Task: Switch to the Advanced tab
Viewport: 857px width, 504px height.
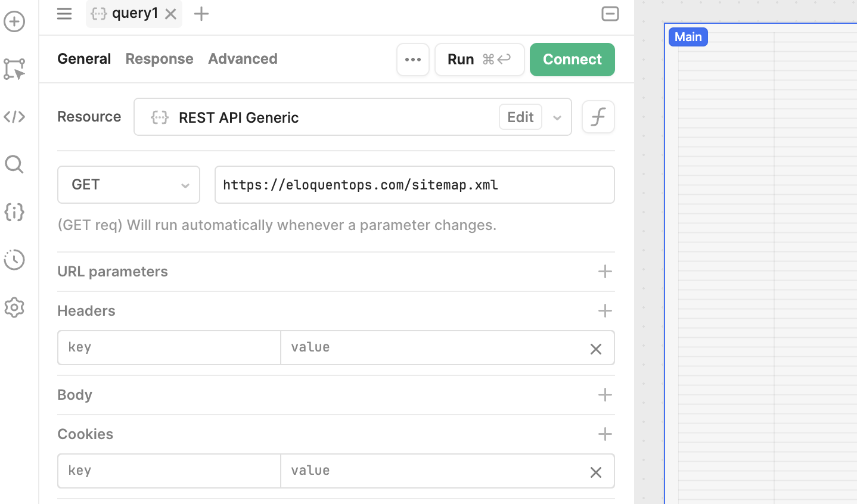Action: click(x=243, y=59)
